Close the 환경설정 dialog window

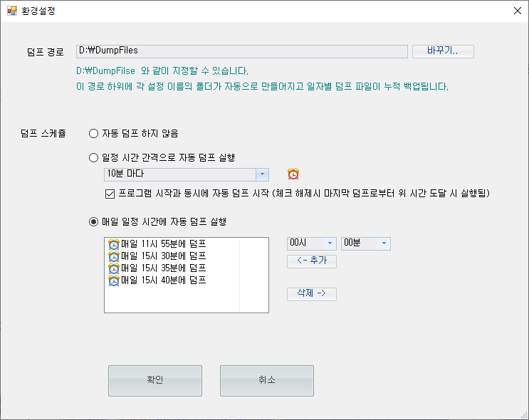coord(517,11)
